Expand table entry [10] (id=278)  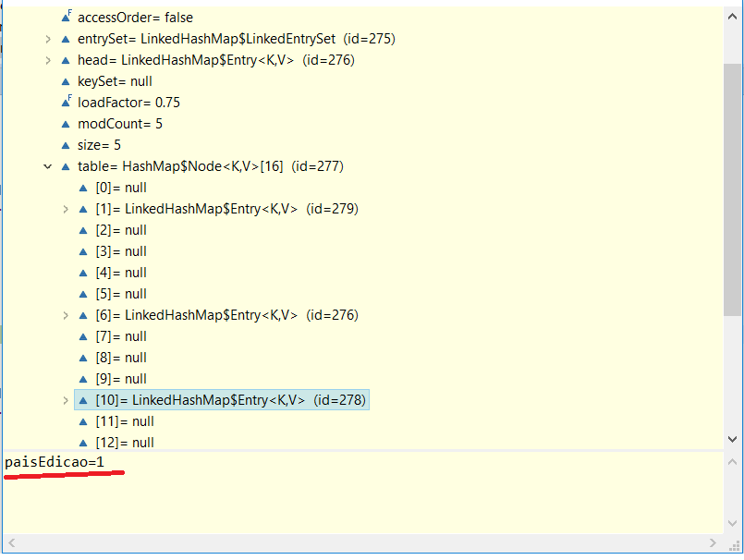click(x=66, y=400)
